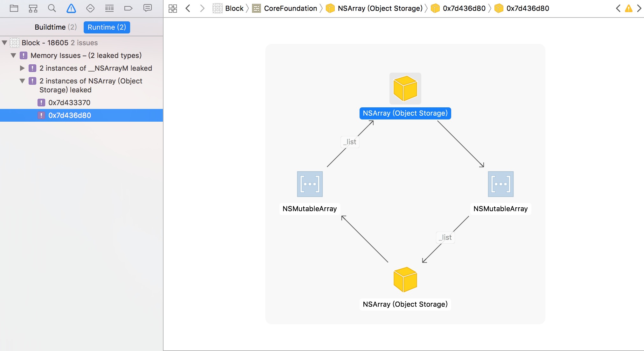The image size is (644, 351).
Task: Select leaked instance 0x7d433370
Action: [69, 103]
